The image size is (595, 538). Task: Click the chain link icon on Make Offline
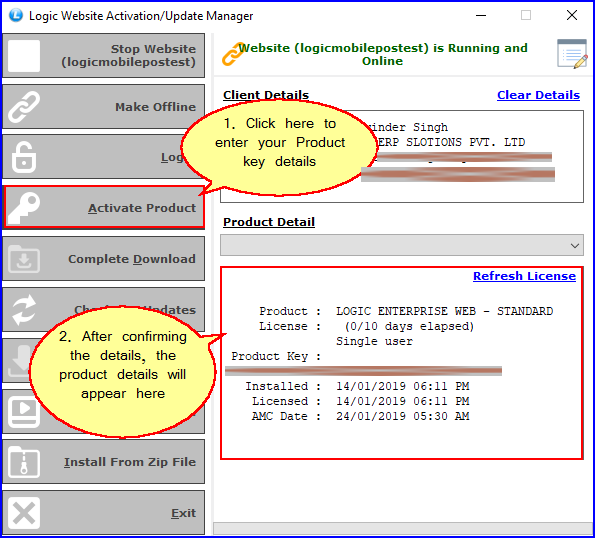click(24, 107)
